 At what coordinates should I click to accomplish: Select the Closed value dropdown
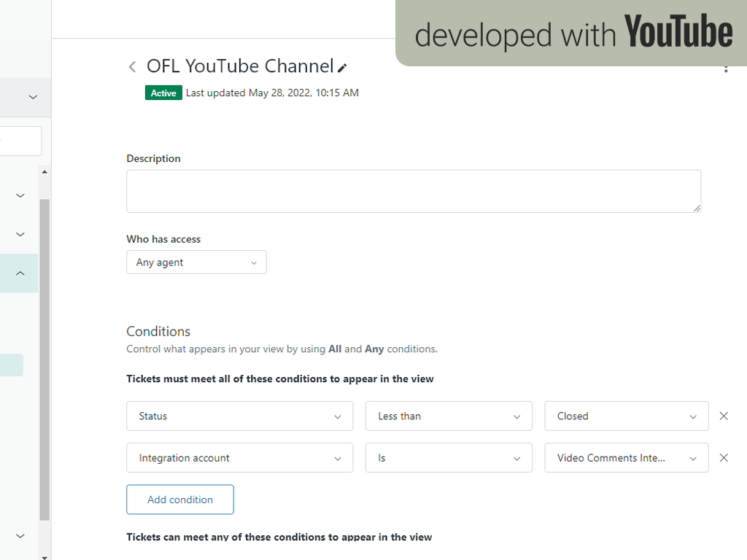point(626,416)
